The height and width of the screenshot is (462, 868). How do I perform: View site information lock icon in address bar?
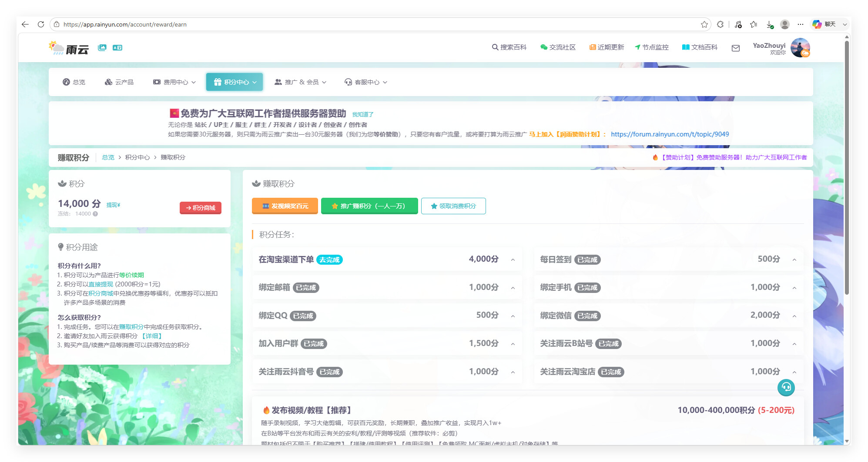pyautogui.click(x=57, y=24)
